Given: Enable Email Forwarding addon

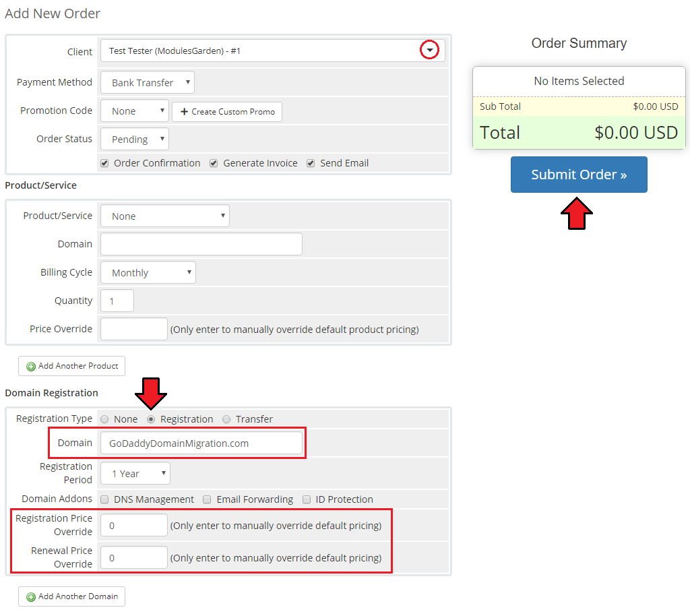Looking at the screenshot, I should (x=207, y=499).
